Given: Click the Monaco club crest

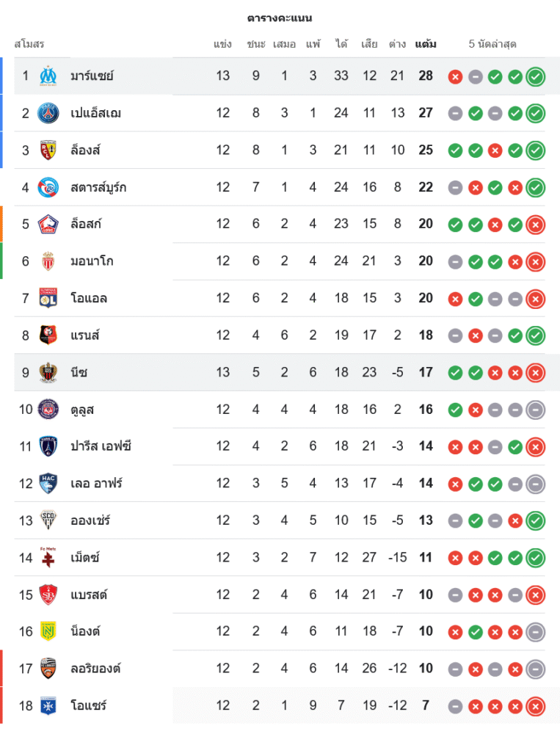Looking at the screenshot, I should coord(48,261).
